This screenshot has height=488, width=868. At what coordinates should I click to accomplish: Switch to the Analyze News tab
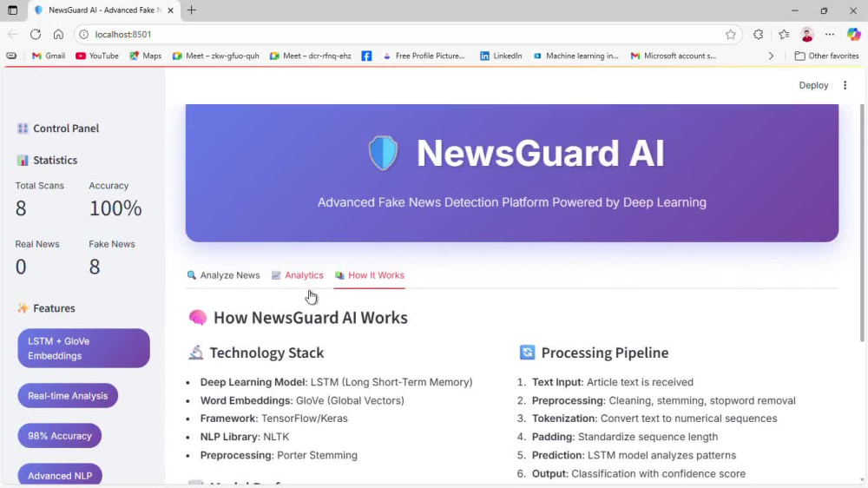[223, 275]
